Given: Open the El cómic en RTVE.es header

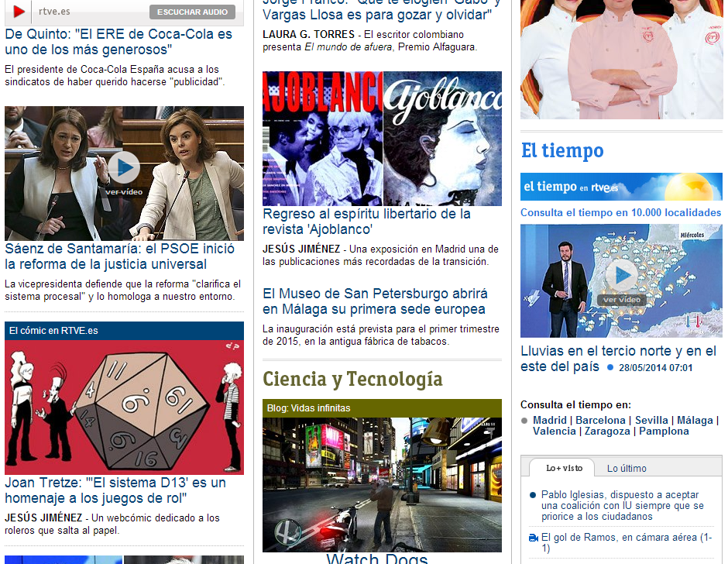Looking at the screenshot, I should [x=124, y=331].
